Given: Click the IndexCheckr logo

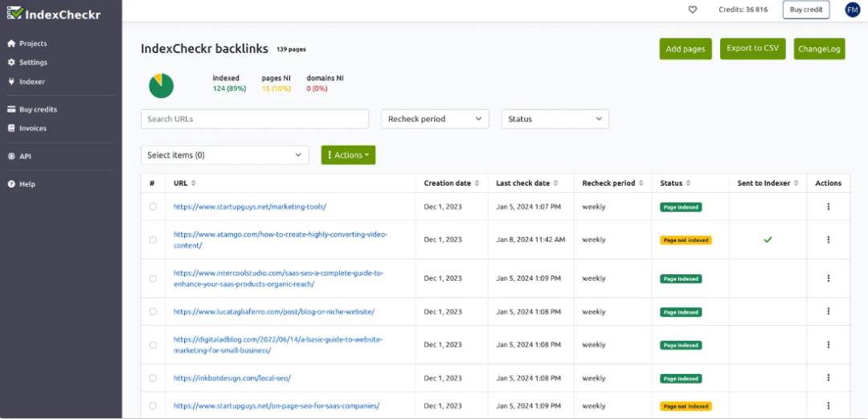Looking at the screenshot, I should click(x=54, y=12).
